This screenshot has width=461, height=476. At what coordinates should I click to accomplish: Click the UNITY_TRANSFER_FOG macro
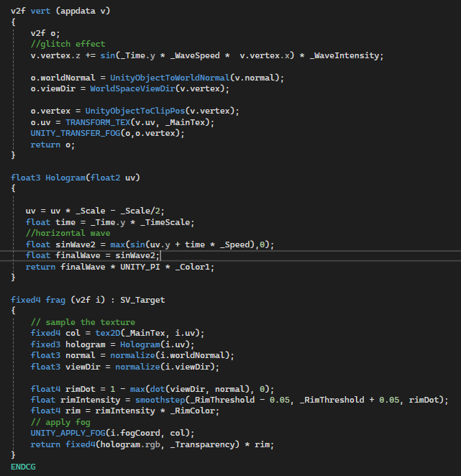pos(76,133)
